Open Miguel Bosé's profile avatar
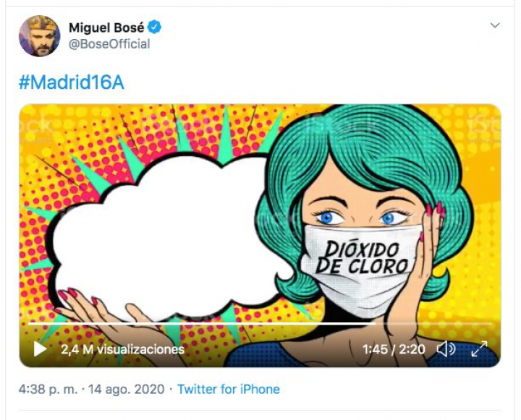Viewport: 521px width, 420px height. [39, 35]
